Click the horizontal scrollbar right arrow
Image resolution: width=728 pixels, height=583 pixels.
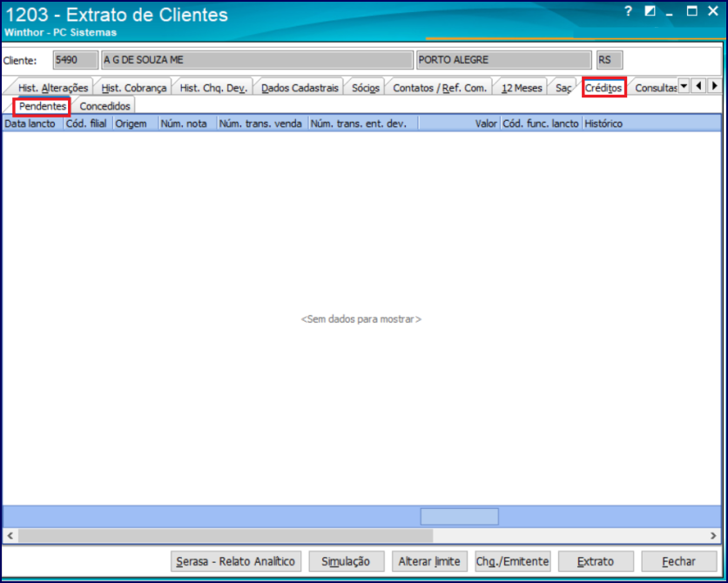[x=713, y=536]
